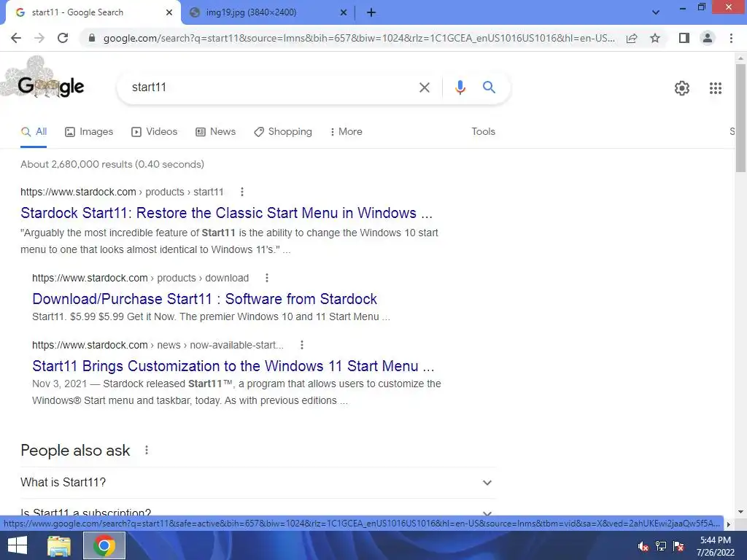747x560 pixels.
Task: Close the start11 Google Search tab
Action: pyautogui.click(x=169, y=12)
